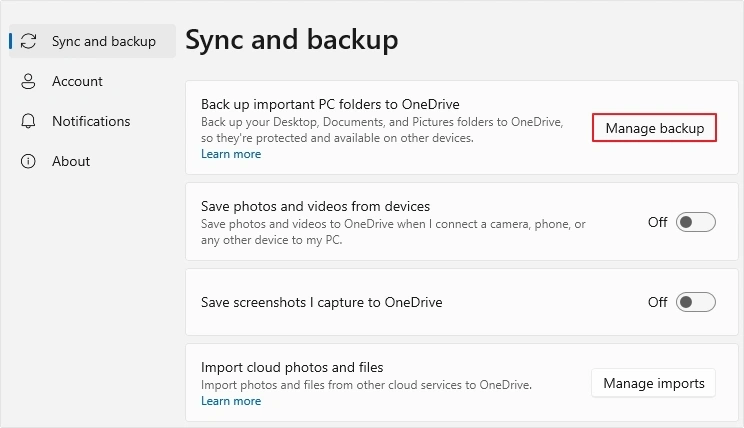
Task: Click the 'Save photos and videos to OneDrive when' description
Action: [393, 232]
